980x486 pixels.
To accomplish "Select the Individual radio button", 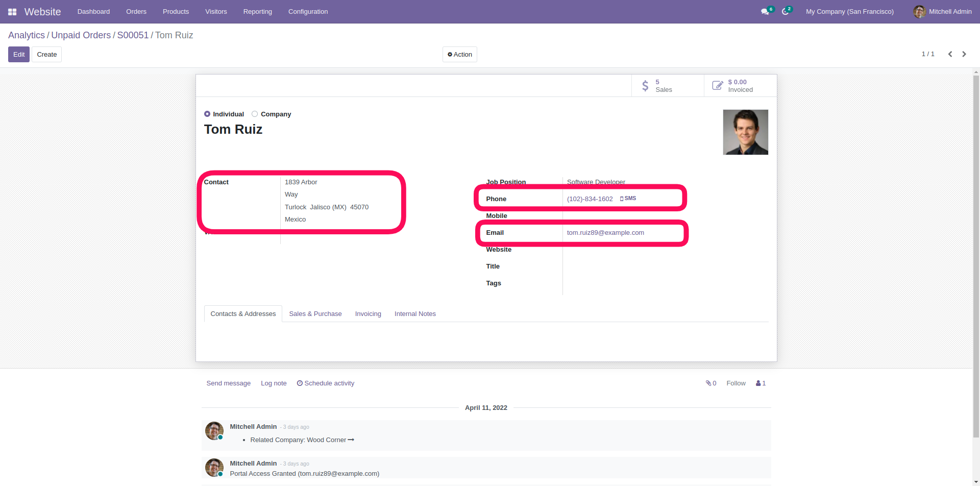I will click(207, 114).
